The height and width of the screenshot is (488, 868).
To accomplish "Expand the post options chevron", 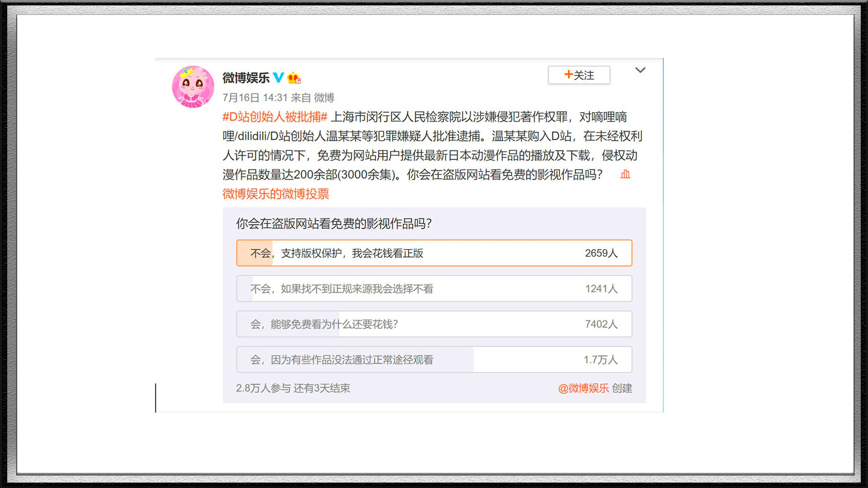I will coord(640,70).
